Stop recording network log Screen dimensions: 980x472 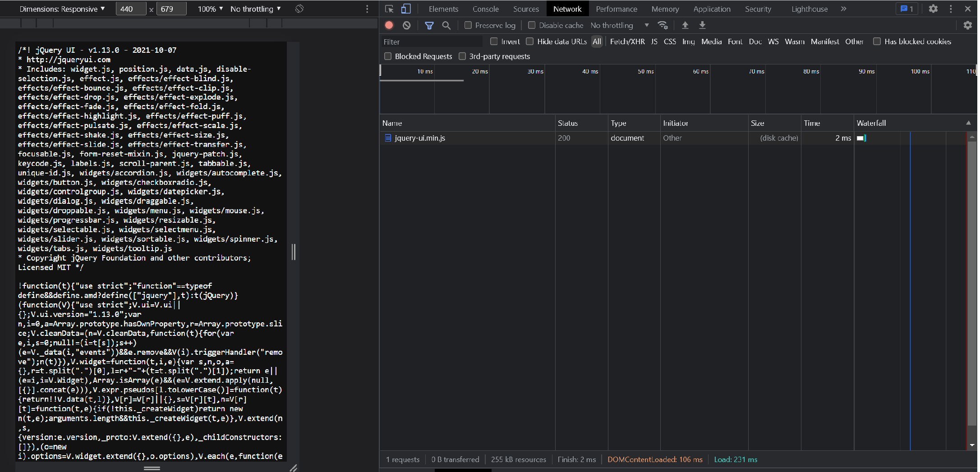(x=389, y=25)
